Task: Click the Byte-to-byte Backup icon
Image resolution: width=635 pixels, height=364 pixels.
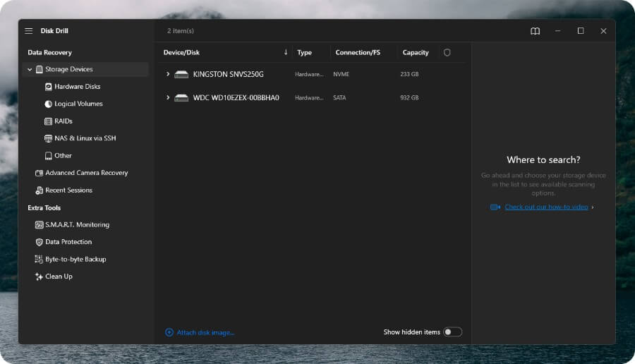Action: (40, 260)
